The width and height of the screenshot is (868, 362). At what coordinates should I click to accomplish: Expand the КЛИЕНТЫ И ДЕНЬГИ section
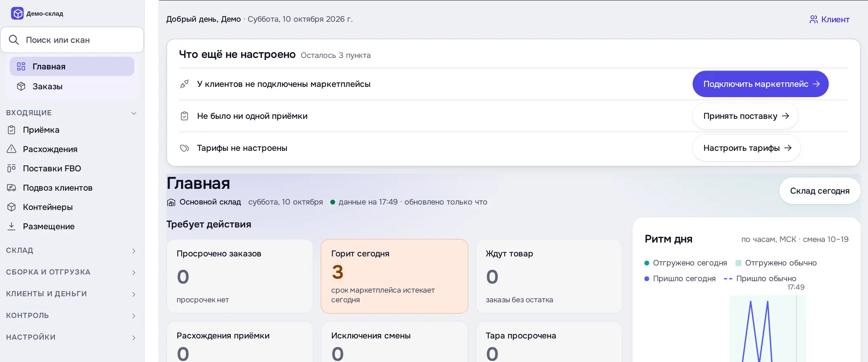click(71, 294)
